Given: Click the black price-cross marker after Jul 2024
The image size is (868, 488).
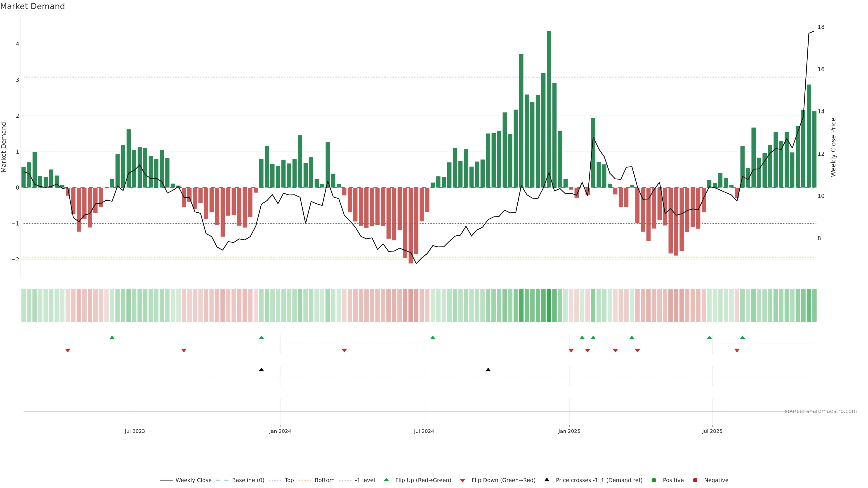Looking at the screenshot, I should [x=488, y=370].
